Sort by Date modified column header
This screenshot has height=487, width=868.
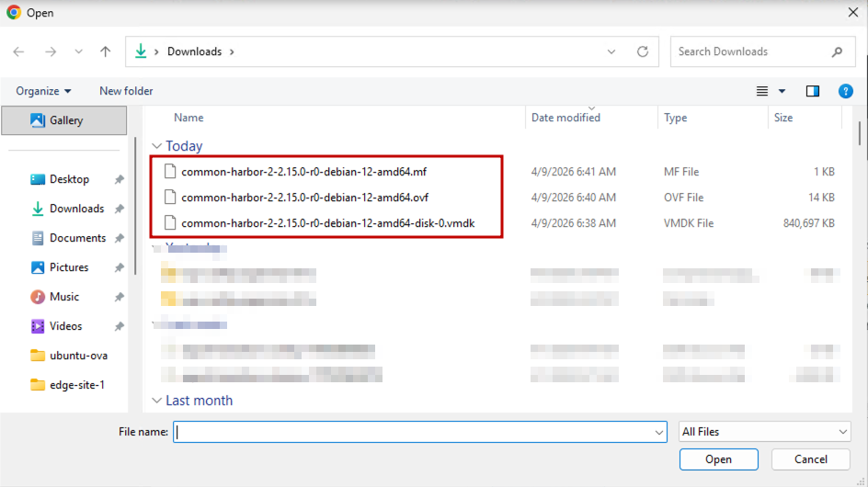point(565,118)
